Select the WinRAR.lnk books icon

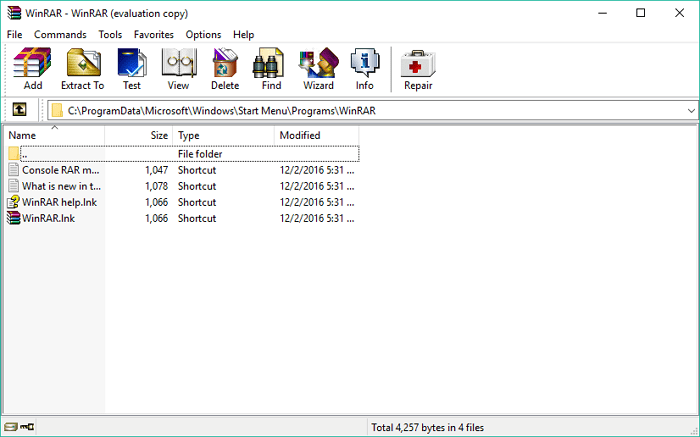pyautogui.click(x=14, y=218)
